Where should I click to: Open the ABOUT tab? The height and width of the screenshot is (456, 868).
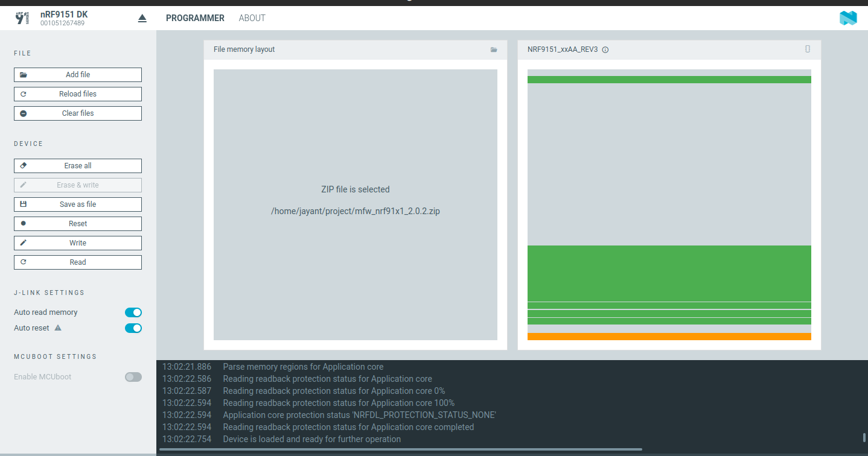pos(252,18)
